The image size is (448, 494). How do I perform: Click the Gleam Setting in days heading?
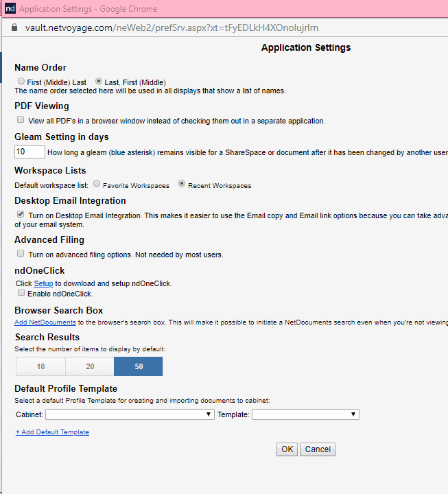pos(62,137)
